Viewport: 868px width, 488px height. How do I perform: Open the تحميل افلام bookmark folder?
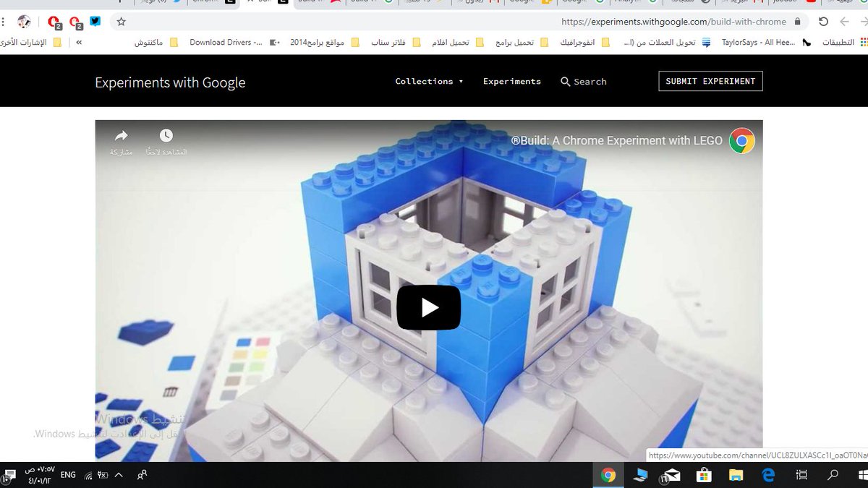(x=459, y=43)
